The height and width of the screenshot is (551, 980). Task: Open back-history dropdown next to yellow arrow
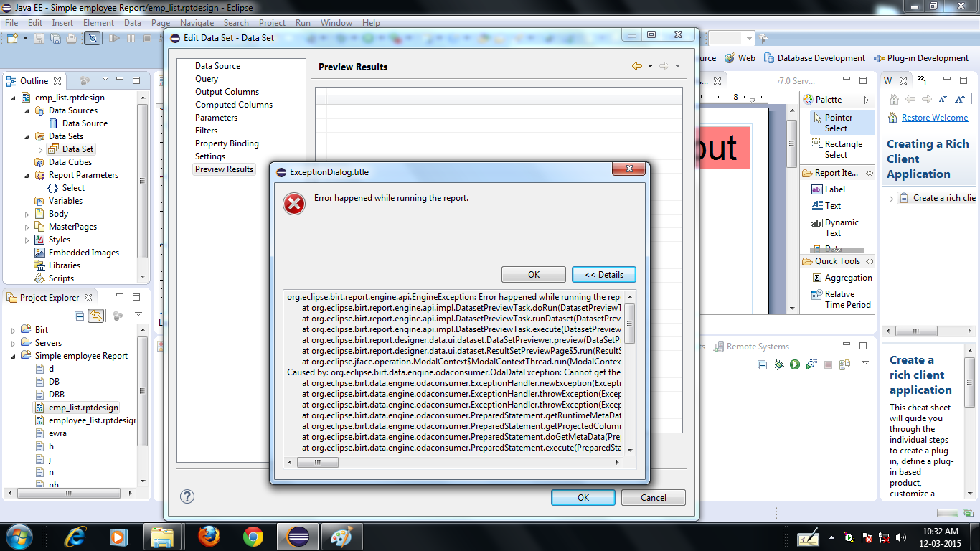pos(650,66)
